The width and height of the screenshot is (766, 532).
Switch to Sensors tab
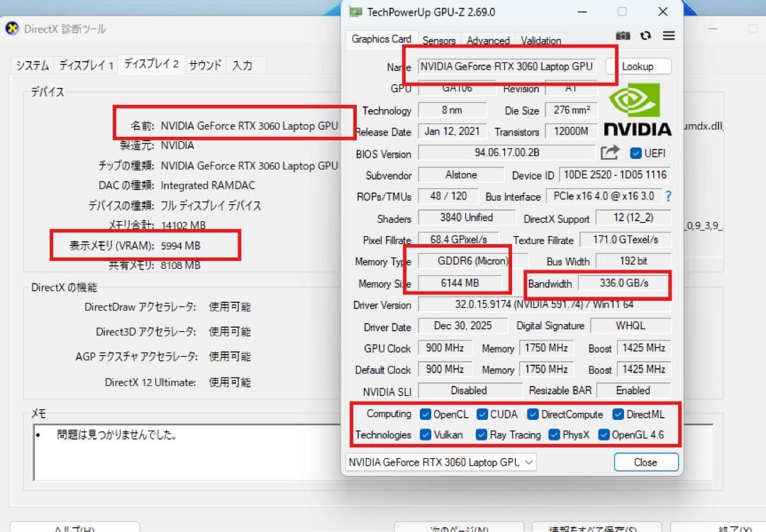coord(439,40)
